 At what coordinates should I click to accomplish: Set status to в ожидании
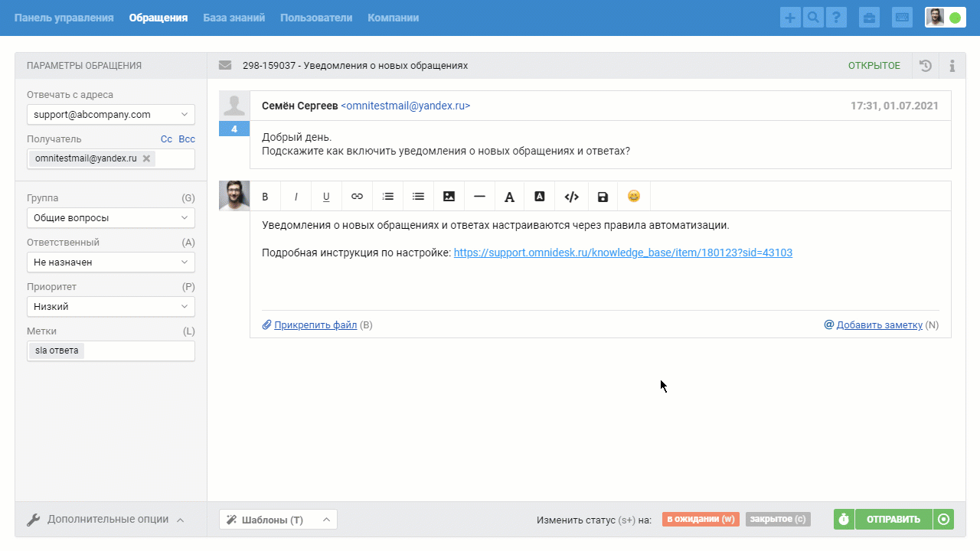pos(701,520)
